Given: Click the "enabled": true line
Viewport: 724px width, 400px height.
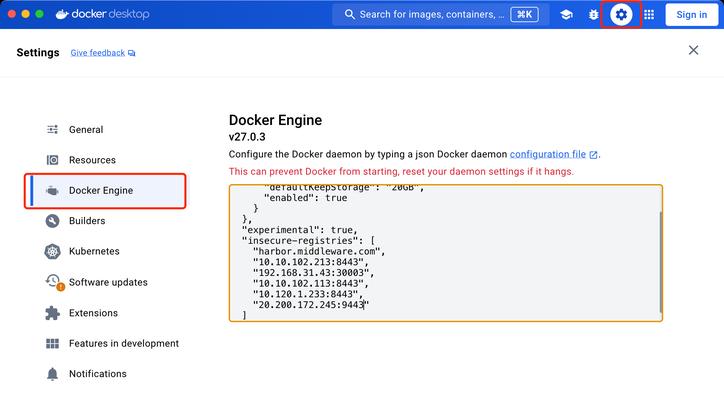Looking at the screenshot, I should pyautogui.click(x=305, y=198).
